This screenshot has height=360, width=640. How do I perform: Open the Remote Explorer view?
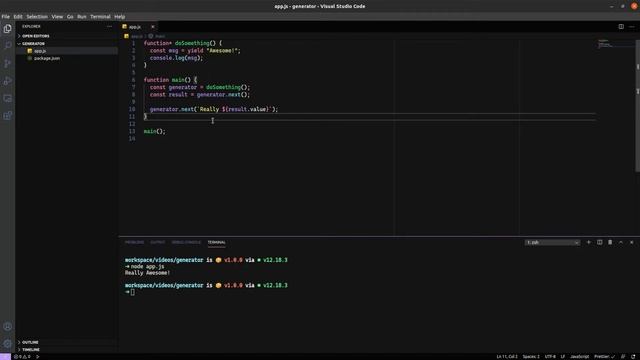(x=7, y=98)
